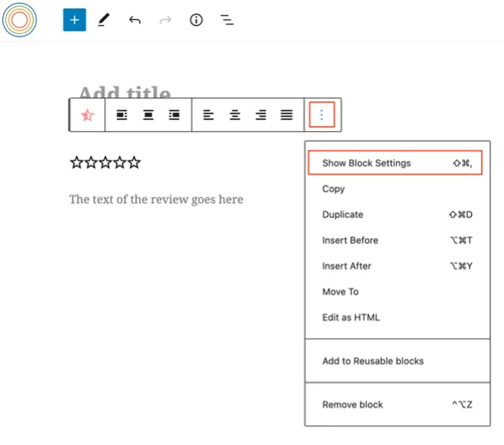Choose Show Block Settings
This screenshot has height=445, width=504.
coord(395,163)
